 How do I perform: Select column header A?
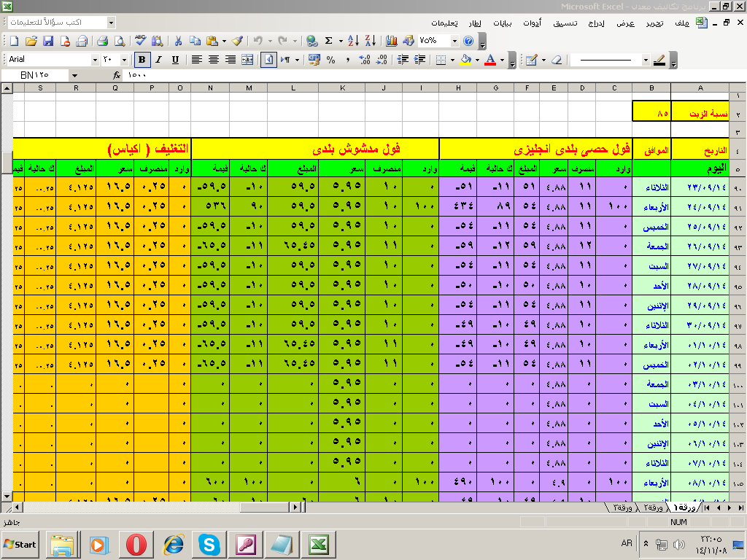coord(700,87)
